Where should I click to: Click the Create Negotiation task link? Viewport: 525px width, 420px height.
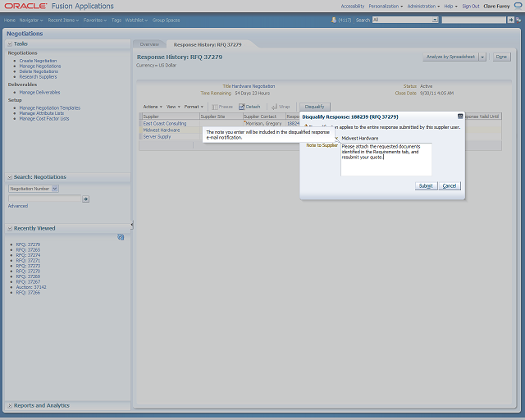(x=39, y=61)
